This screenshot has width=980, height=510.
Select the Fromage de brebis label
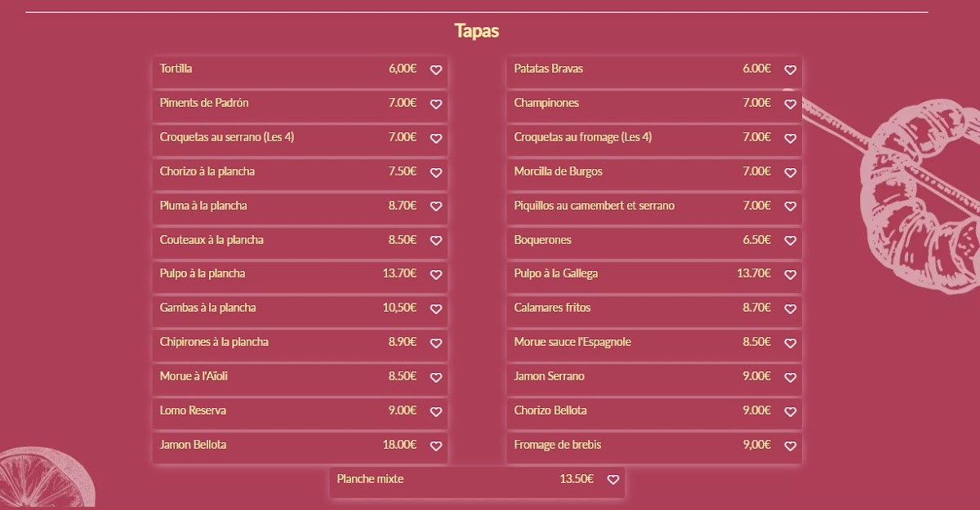558,445
